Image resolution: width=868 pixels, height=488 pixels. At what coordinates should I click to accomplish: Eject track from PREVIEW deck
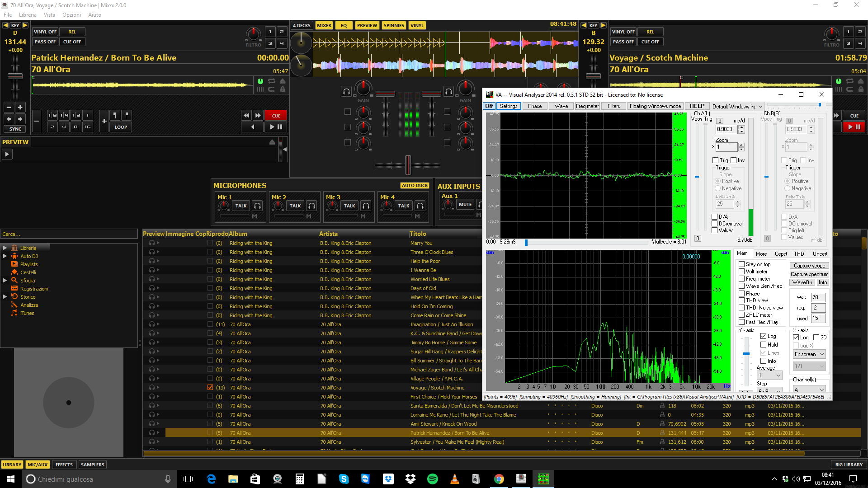tap(272, 142)
